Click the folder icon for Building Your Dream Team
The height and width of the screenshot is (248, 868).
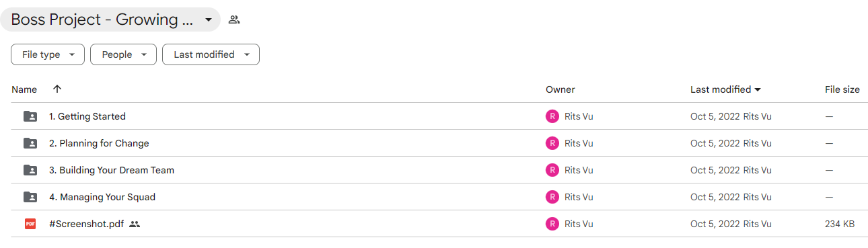click(30, 170)
